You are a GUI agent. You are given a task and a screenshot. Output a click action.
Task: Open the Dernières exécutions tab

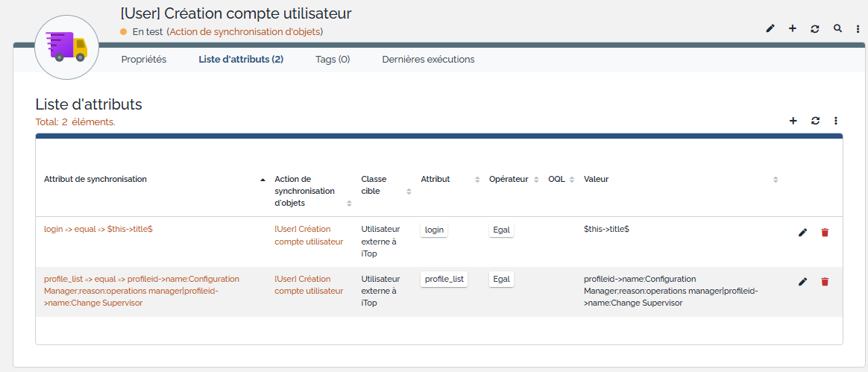point(428,59)
